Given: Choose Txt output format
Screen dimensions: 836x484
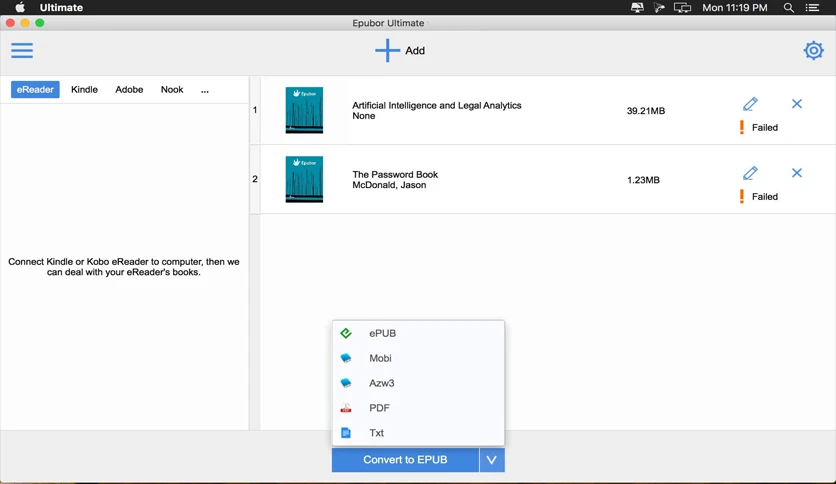Looking at the screenshot, I should point(418,433).
